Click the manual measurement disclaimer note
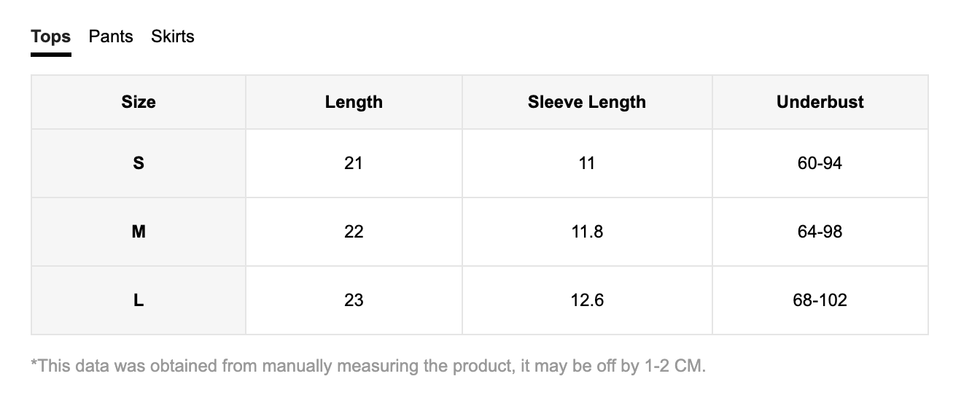This screenshot has height=395, width=980. tap(368, 365)
